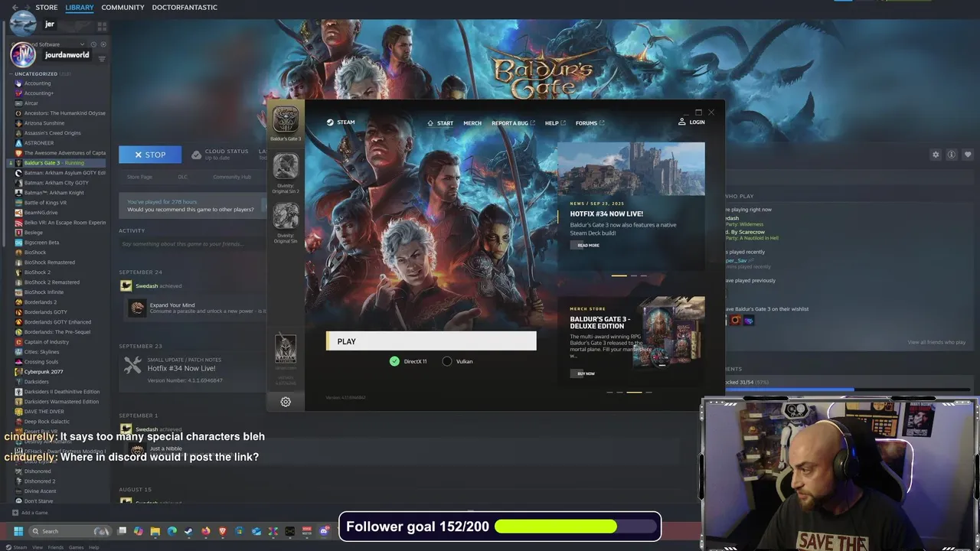This screenshot has height=551, width=980.
Task: Open game info icon in Steam library
Action: point(952,155)
